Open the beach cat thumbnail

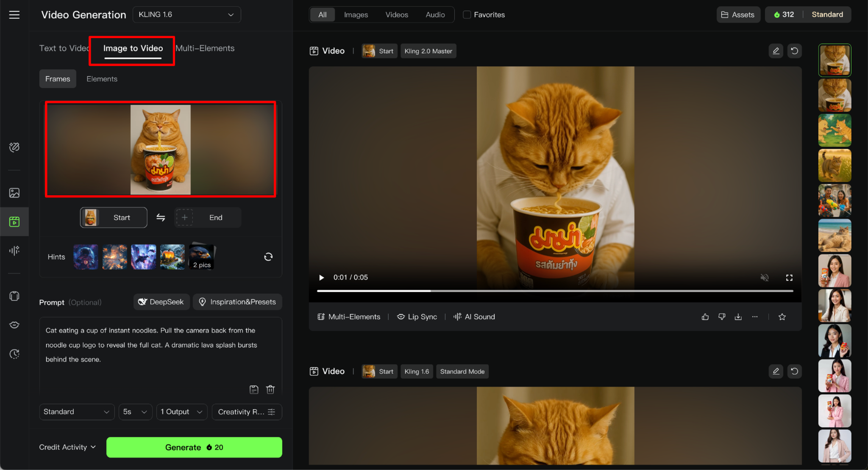click(835, 235)
